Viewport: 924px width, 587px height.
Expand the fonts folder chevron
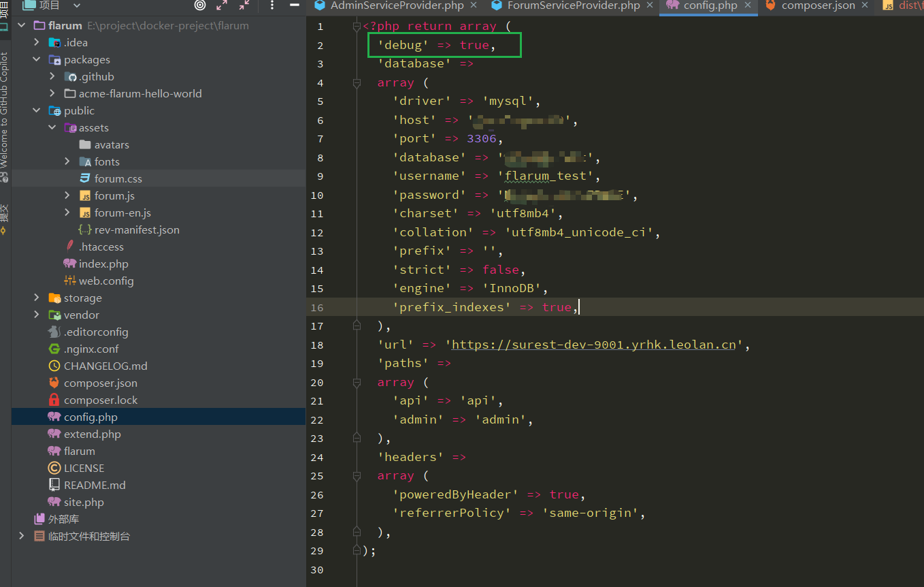67,161
